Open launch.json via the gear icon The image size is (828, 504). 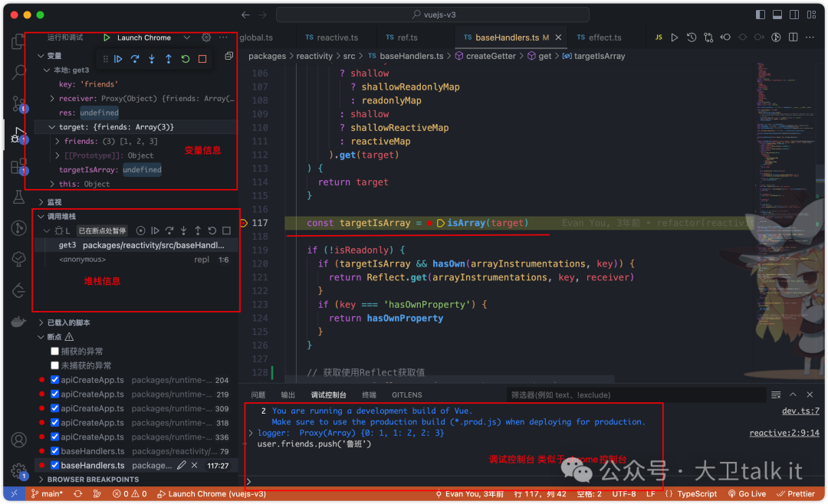(x=205, y=38)
